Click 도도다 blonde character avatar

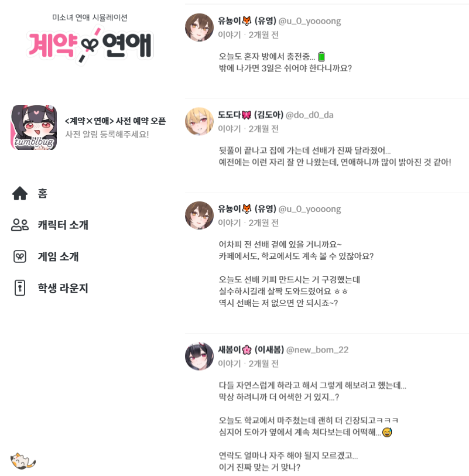(x=199, y=121)
